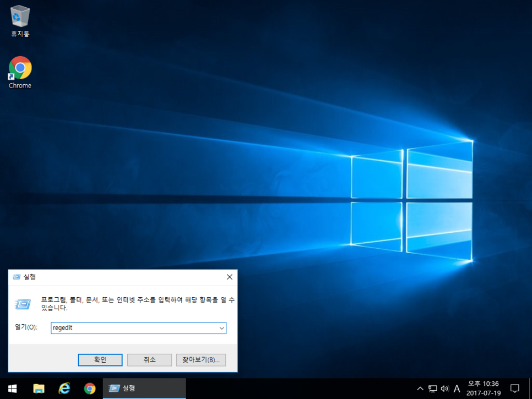
Task: Open the network status tray icon
Action: coord(432,389)
